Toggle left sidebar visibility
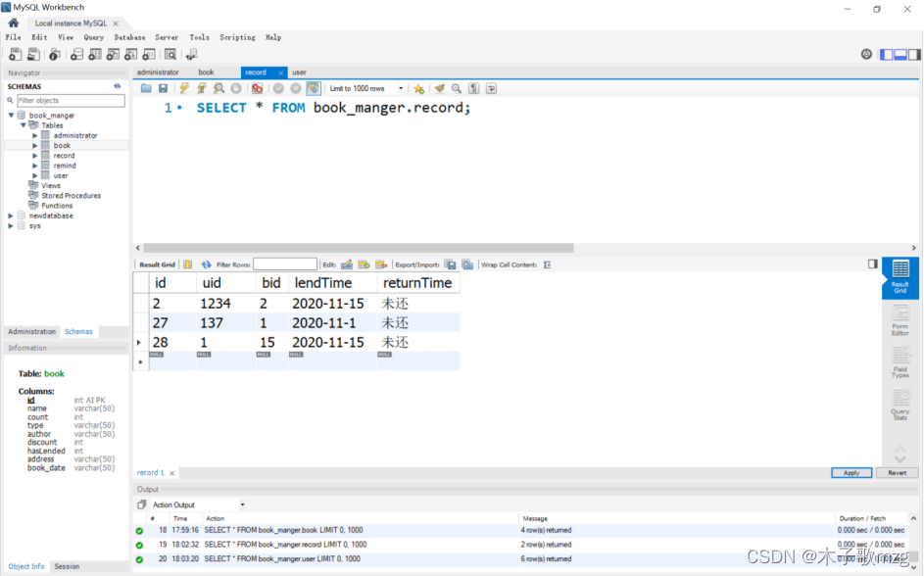The image size is (924, 576). (887, 54)
